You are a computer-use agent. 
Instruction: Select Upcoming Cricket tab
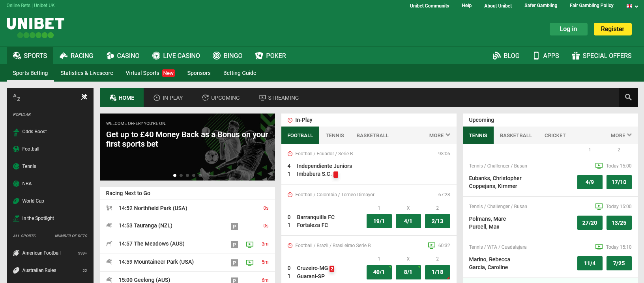pyautogui.click(x=555, y=135)
